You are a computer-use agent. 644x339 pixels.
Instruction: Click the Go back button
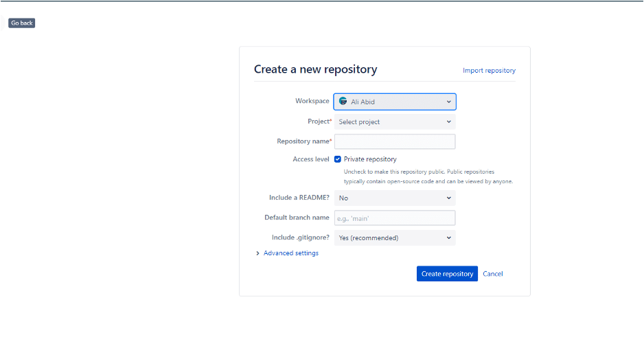[22, 23]
